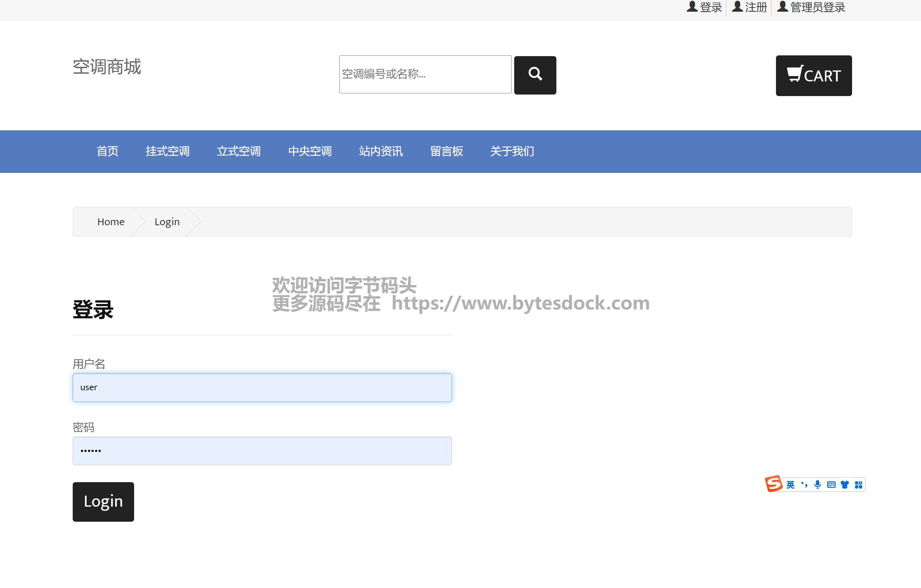The image size is (921, 588).
Task: Toggle the punctuation mode icon
Action: (x=804, y=485)
